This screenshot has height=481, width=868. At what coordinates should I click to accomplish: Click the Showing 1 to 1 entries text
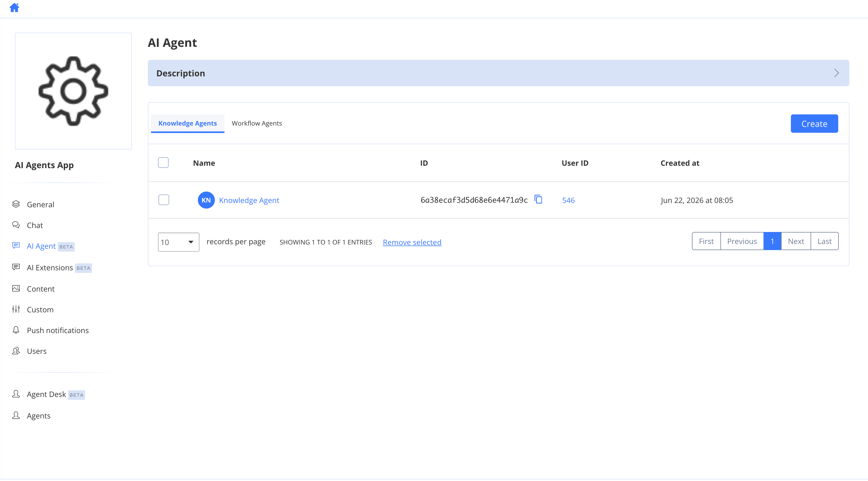coord(326,242)
